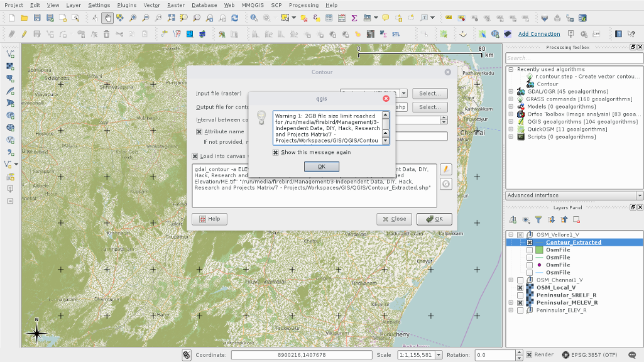644x362 pixels.
Task: Click the Refresh map icon
Action: pyautogui.click(x=235, y=18)
